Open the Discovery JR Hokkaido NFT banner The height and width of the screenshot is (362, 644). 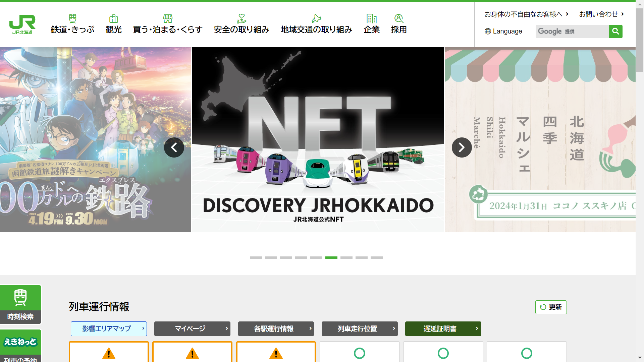pos(318,140)
